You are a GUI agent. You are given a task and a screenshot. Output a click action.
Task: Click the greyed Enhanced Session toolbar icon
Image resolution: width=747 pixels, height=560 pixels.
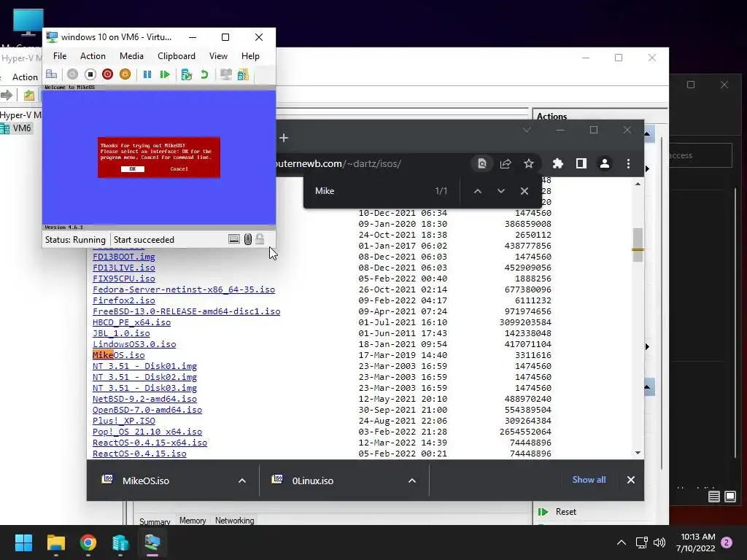click(x=226, y=74)
